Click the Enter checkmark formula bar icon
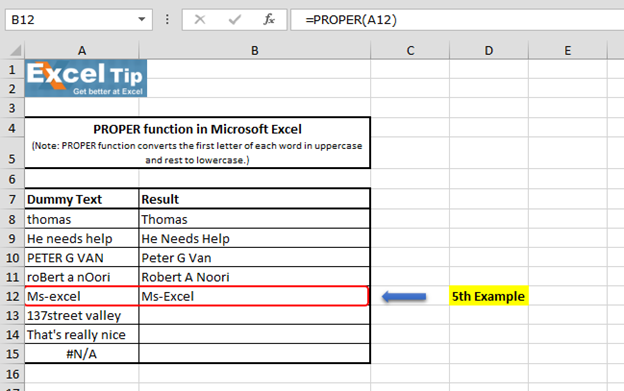 pyautogui.click(x=235, y=19)
